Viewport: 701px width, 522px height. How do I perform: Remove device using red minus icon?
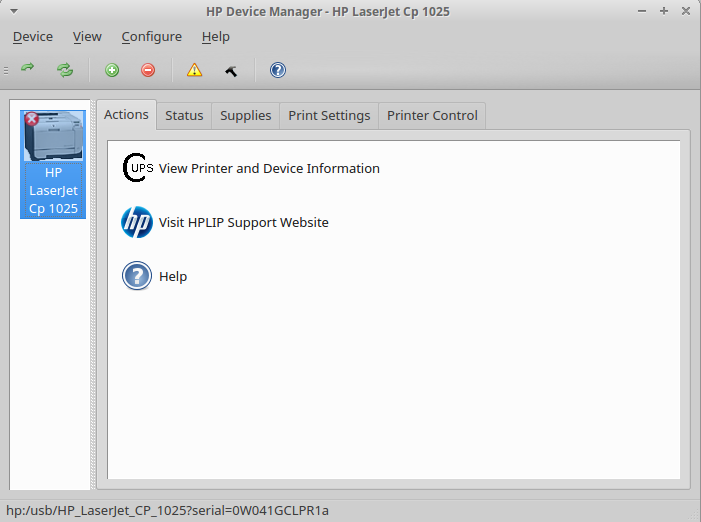coord(148,70)
